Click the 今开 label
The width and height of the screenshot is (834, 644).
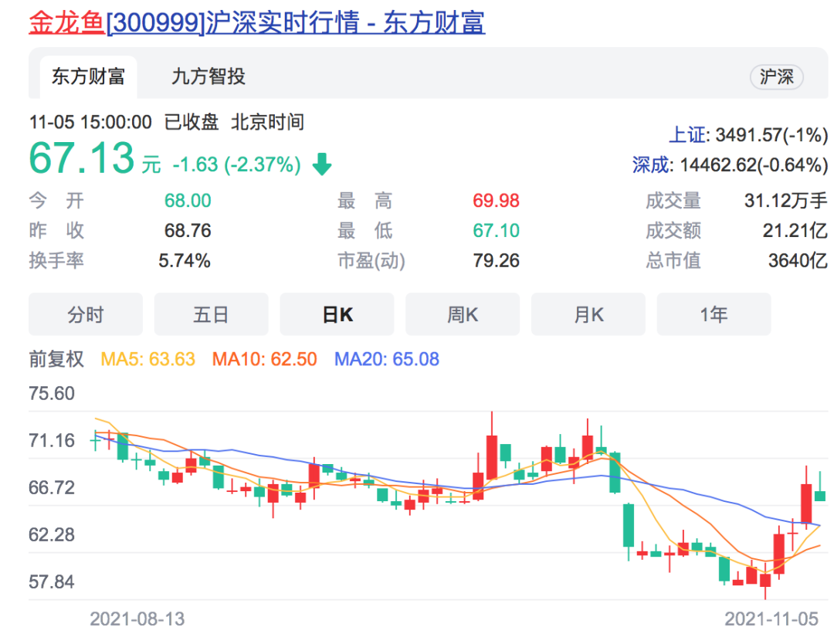56,201
